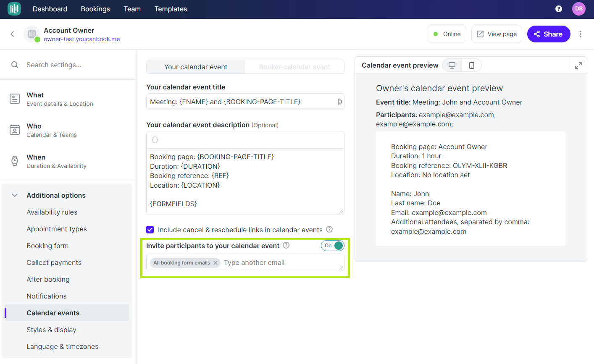Click the description field resize handle

pyautogui.click(x=341, y=211)
